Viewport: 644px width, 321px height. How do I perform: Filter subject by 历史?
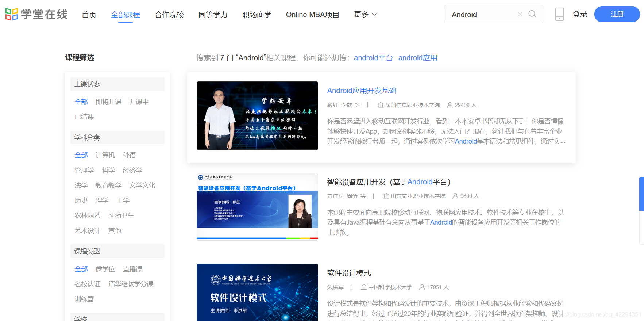pyautogui.click(x=81, y=200)
